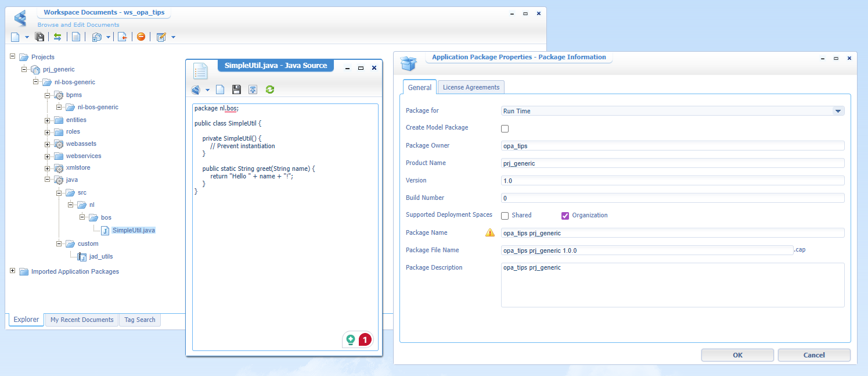Viewport: 868px width, 376px height.
Task: Click the red error count badge
Action: (x=365, y=340)
